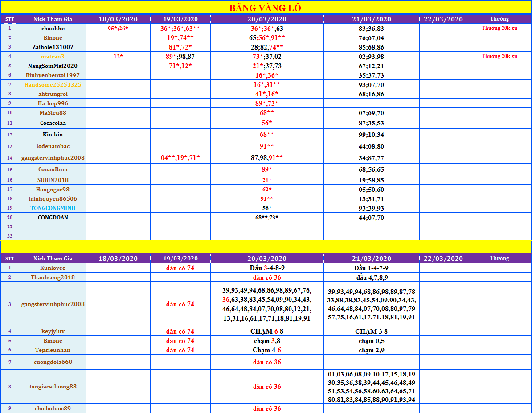Select the cell 'chạm 2,9'
The width and height of the screenshot is (532, 413).
point(371,350)
